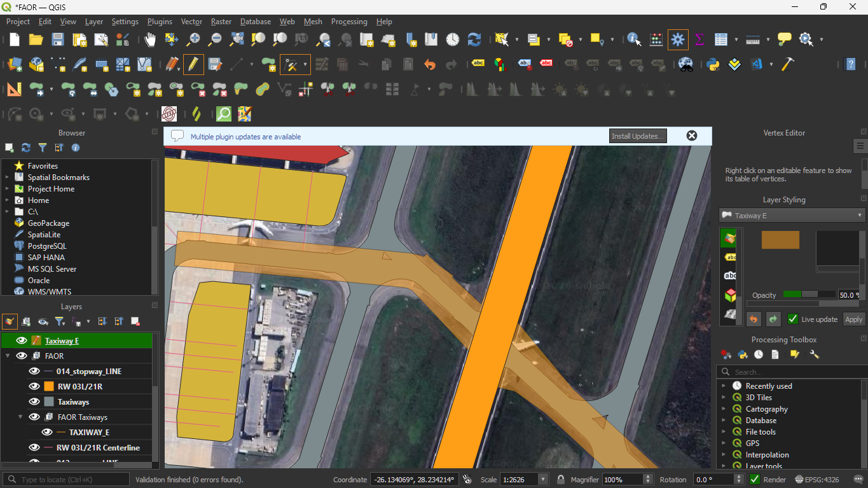Select the Pan Map hand tool
Screen dimensions: 868x488
pyautogui.click(x=150, y=39)
